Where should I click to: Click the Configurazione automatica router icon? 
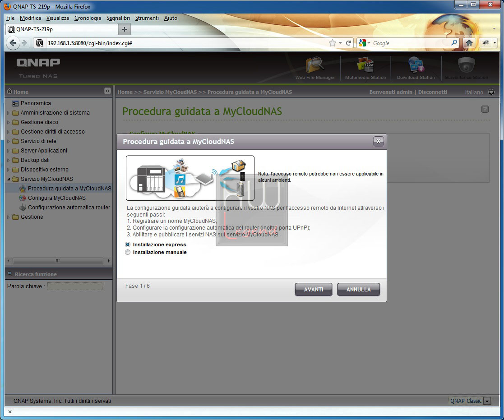pos(23,208)
